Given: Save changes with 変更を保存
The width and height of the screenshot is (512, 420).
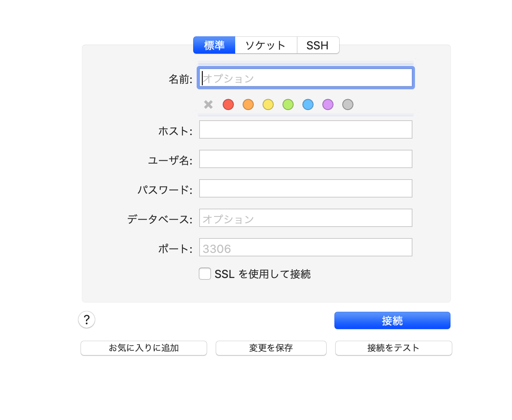Looking at the screenshot, I should [271, 348].
